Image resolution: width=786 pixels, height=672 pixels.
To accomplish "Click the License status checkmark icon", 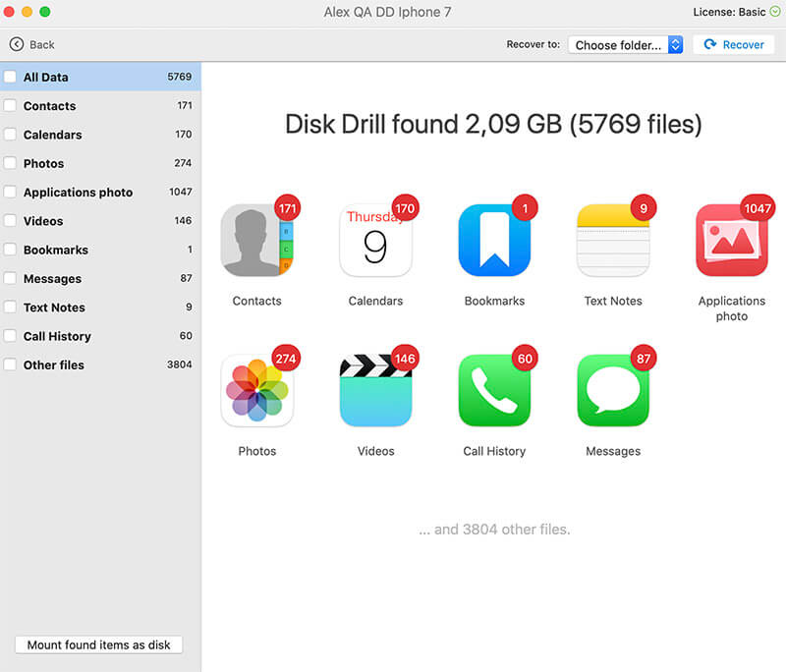I will tap(775, 12).
